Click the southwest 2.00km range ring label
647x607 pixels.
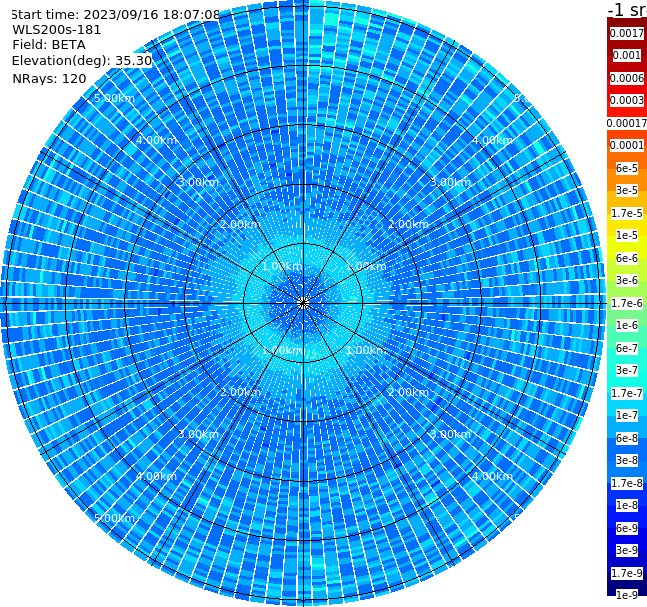point(240,392)
